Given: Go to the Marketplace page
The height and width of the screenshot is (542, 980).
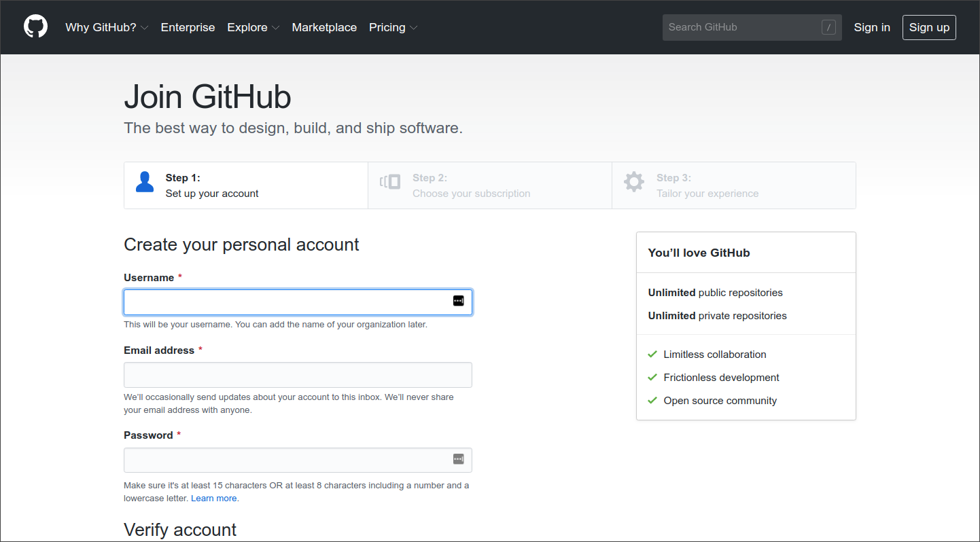Looking at the screenshot, I should pyautogui.click(x=324, y=27).
